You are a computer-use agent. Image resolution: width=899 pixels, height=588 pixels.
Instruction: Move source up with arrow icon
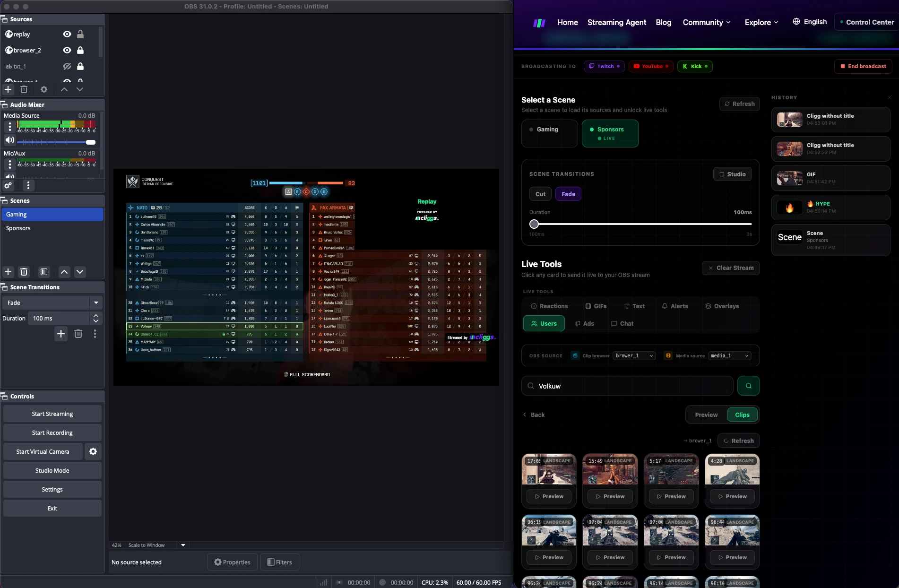(64, 89)
